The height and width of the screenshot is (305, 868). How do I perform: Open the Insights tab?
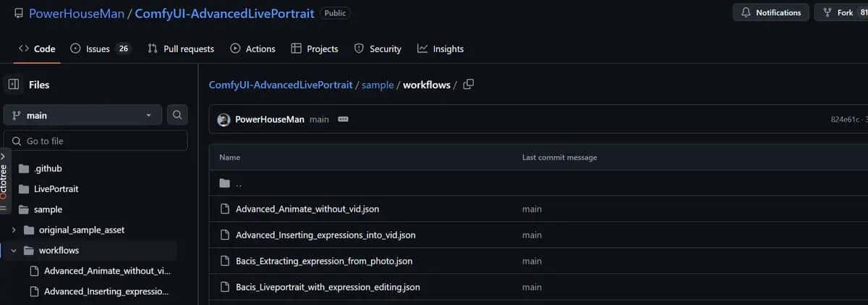(x=441, y=49)
